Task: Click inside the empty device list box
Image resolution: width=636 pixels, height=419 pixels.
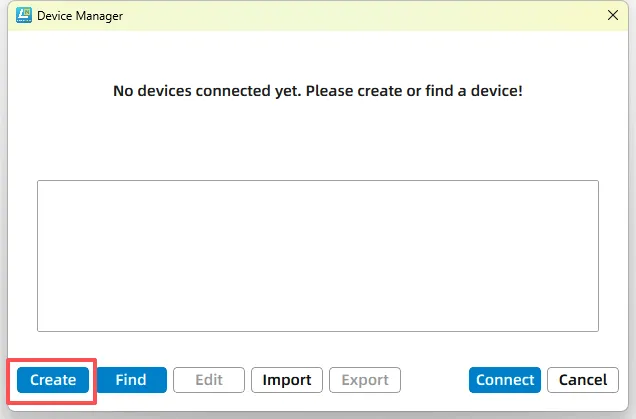Action: point(317,255)
